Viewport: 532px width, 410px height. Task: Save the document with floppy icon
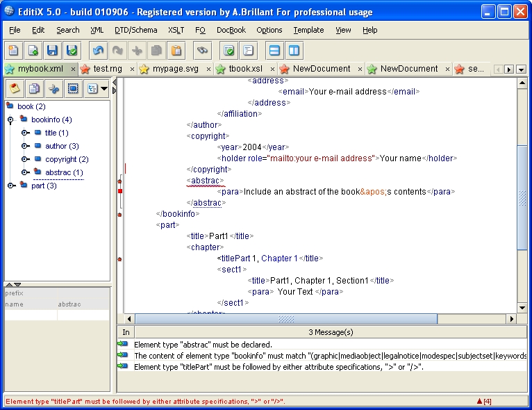point(52,51)
